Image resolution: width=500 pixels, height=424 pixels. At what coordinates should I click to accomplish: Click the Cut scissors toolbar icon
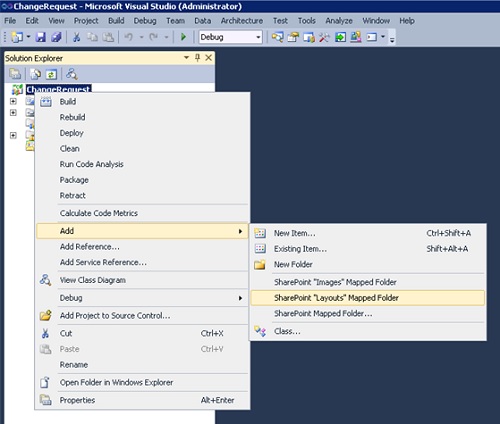(x=77, y=37)
